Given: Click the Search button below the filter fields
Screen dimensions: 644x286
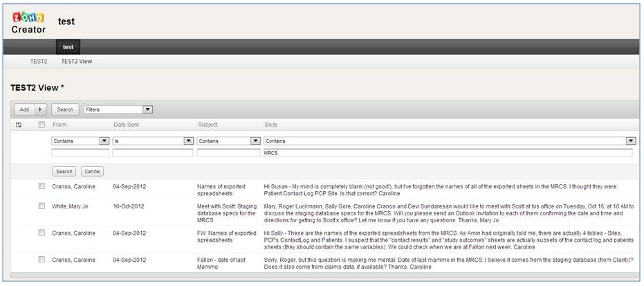Looking at the screenshot, I should (x=64, y=171).
